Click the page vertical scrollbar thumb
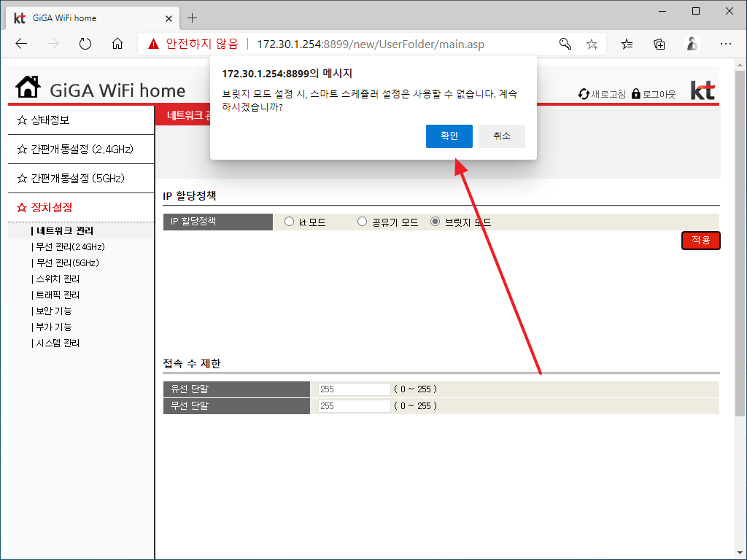Image resolution: width=747 pixels, height=560 pixels. 740,243
